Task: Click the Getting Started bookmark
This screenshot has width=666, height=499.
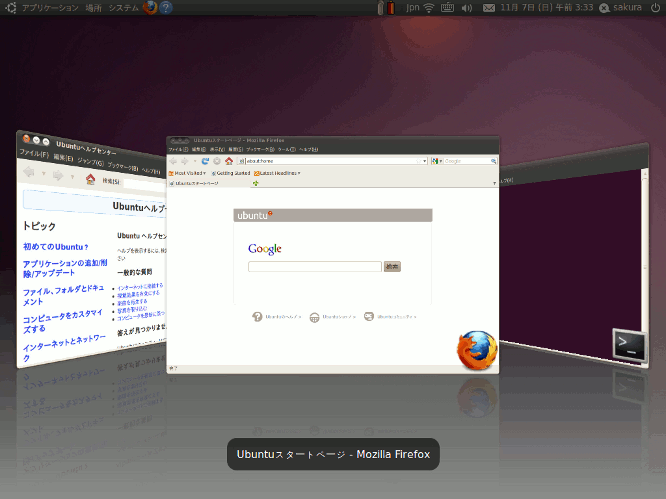Action: click(232, 173)
